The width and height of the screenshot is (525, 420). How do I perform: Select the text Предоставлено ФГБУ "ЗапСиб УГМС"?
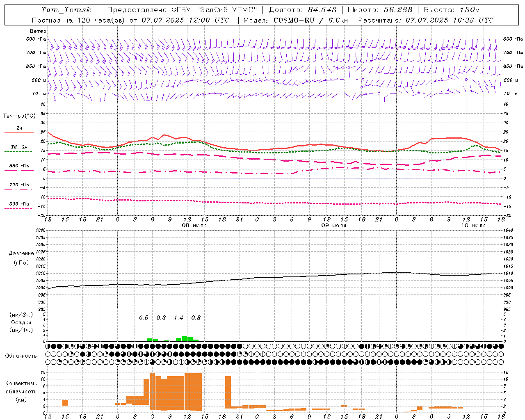point(182,10)
